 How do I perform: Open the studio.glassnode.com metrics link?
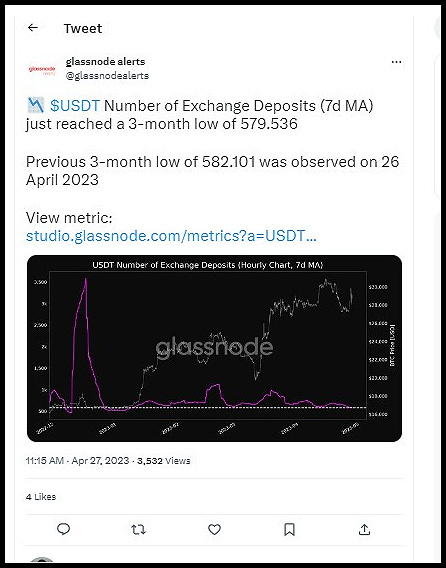click(x=171, y=236)
